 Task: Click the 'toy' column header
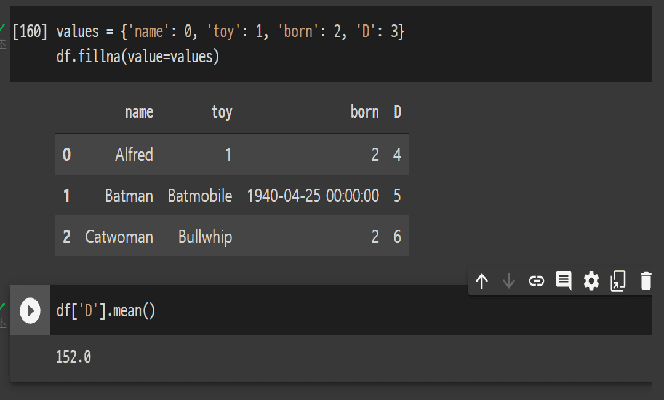pos(222,113)
